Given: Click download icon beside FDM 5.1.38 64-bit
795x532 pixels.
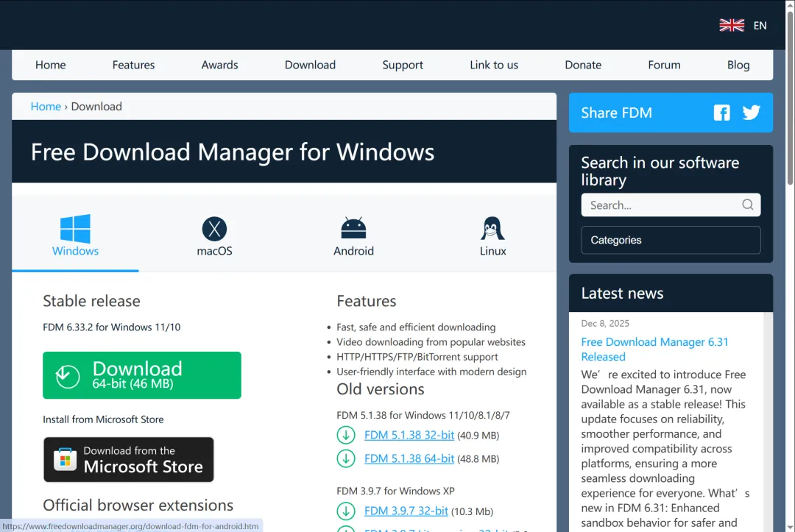Looking at the screenshot, I should tap(346, 458).
